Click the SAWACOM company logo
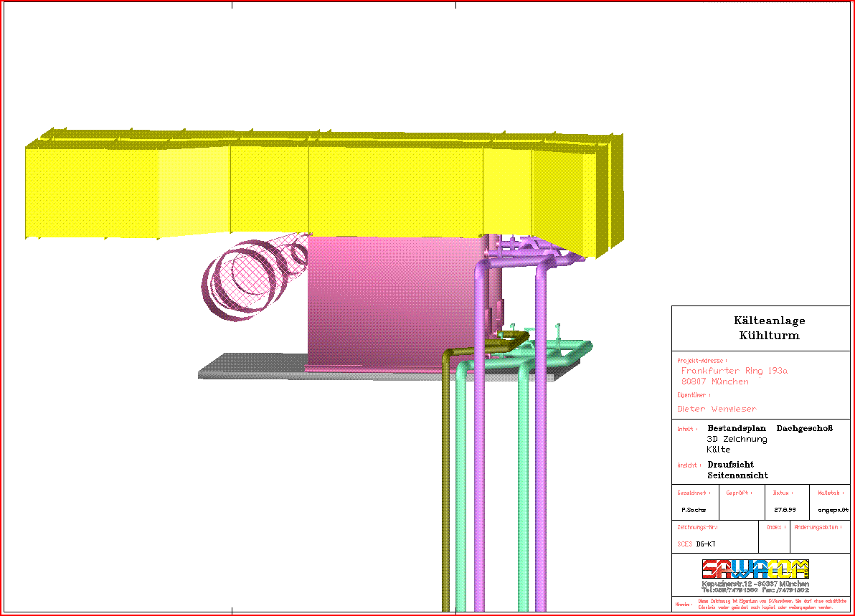This screenshot has height=616, width=855. 755,569
